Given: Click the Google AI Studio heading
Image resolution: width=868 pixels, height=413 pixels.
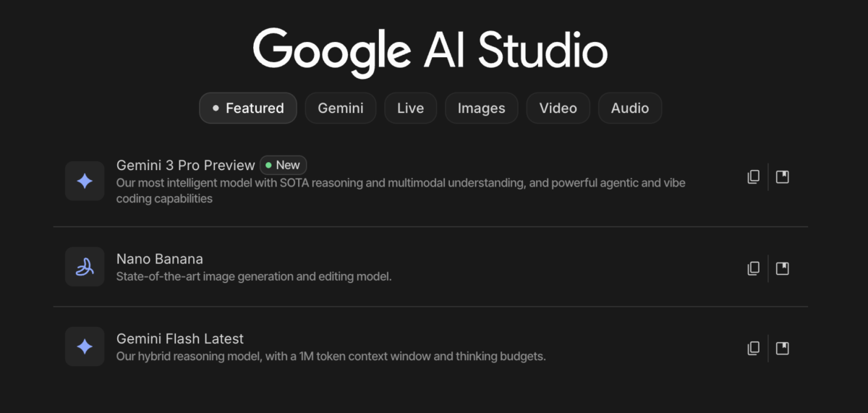Looking at the screenshot, I should [x=430, y=50].
